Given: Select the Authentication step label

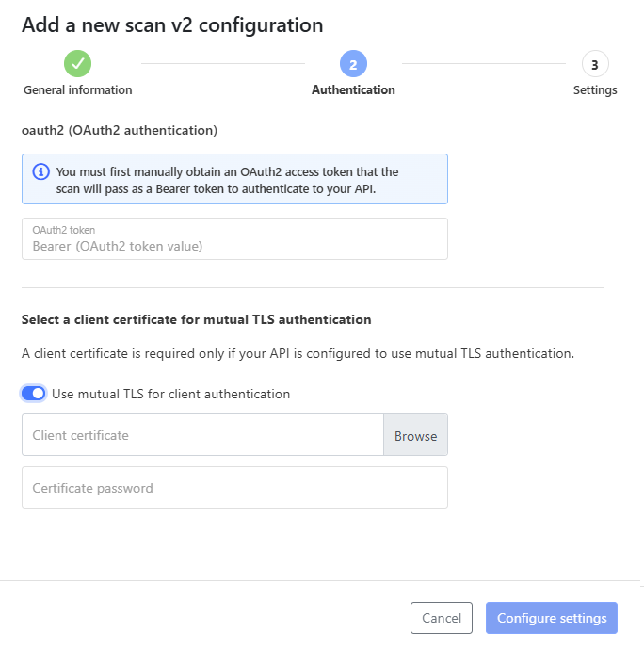Looking at the screenshot, I should [x=353, y=90].
